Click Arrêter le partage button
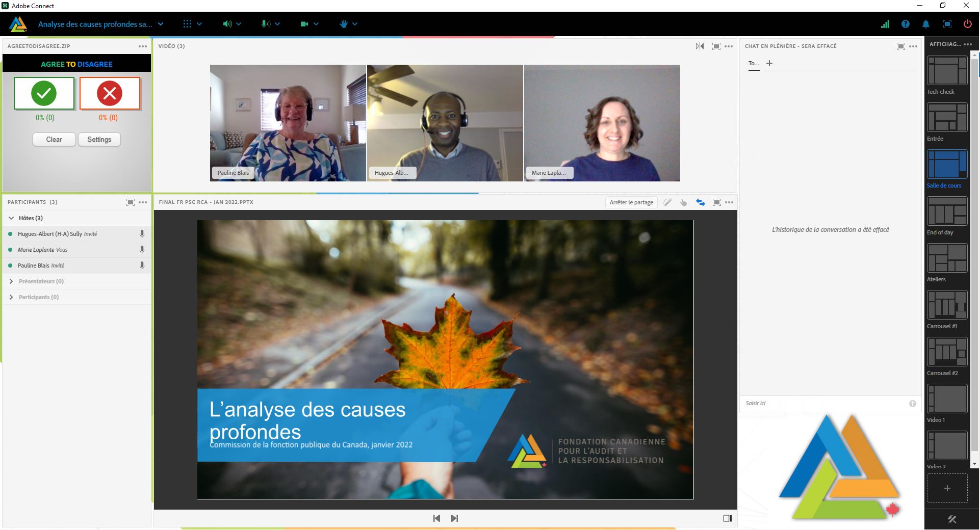The width and height of the screenshot is (980, 530). pos(631,202)
